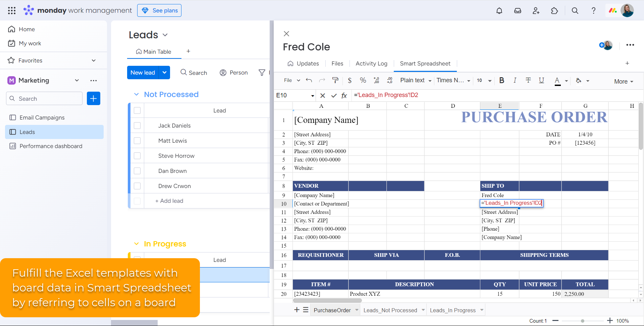Open monday.com notifications bell
The image size is (644, 326).
[x=499, y=10]
